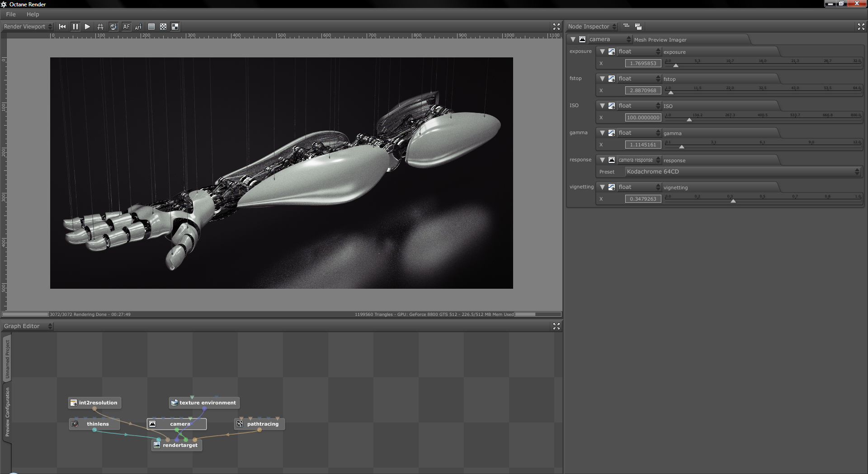Viewport: 868px width, 474px height.
Task: Maximize the Graph Editor panel
Action: click(557, 326)
